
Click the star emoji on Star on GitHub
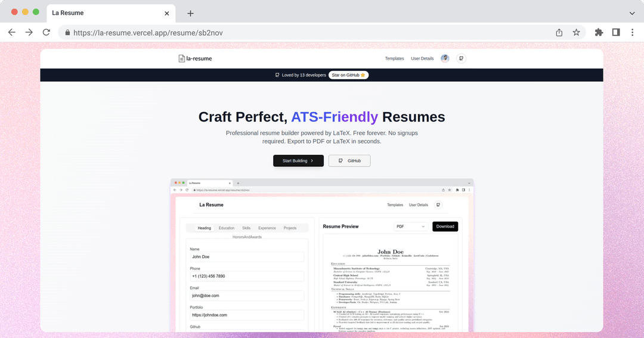click(363, 75)
